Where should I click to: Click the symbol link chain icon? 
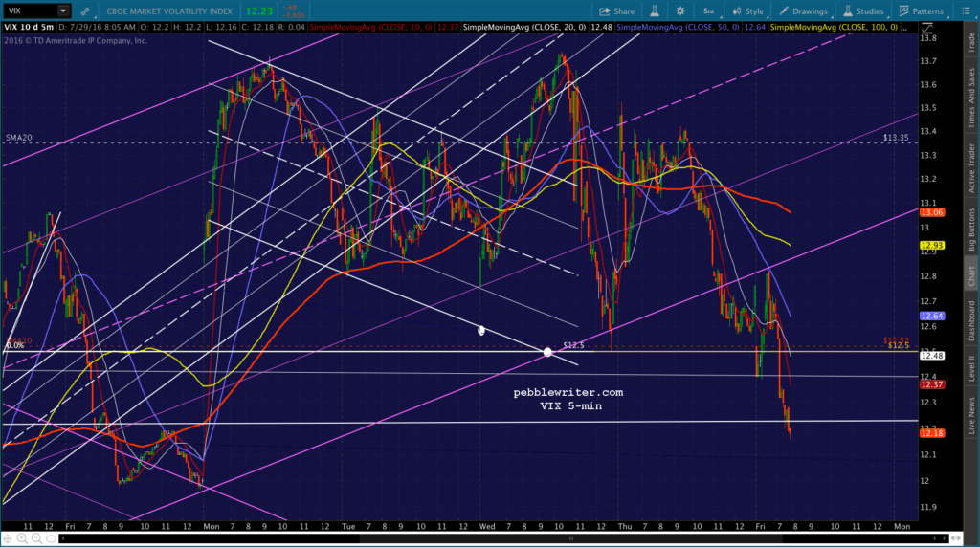(x=84, y=11)
